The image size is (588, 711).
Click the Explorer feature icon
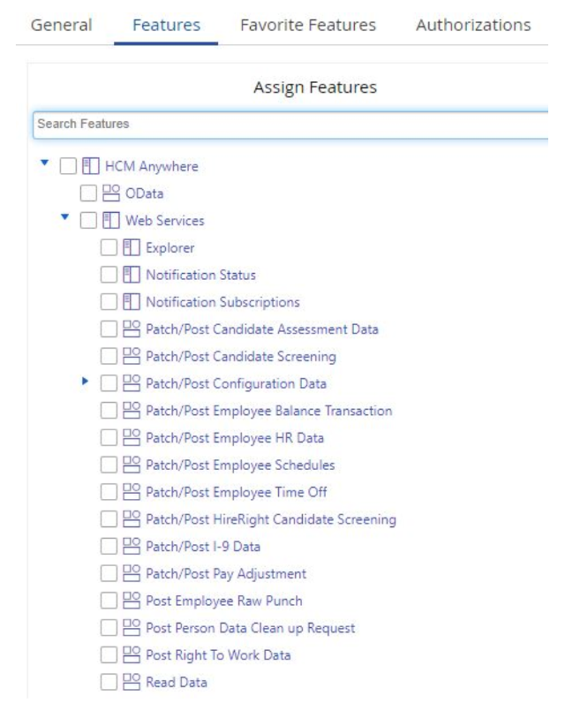tap(132, 248)
